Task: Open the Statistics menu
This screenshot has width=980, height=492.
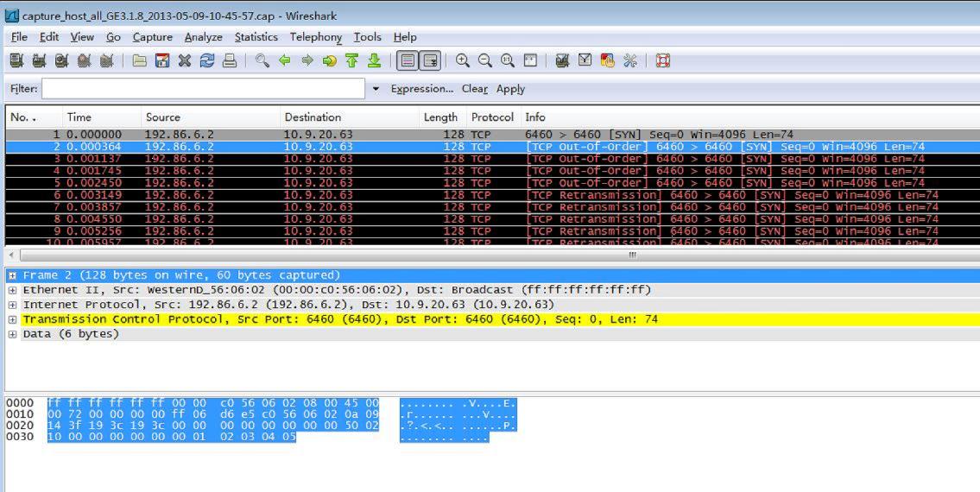Action: point(256,37)
